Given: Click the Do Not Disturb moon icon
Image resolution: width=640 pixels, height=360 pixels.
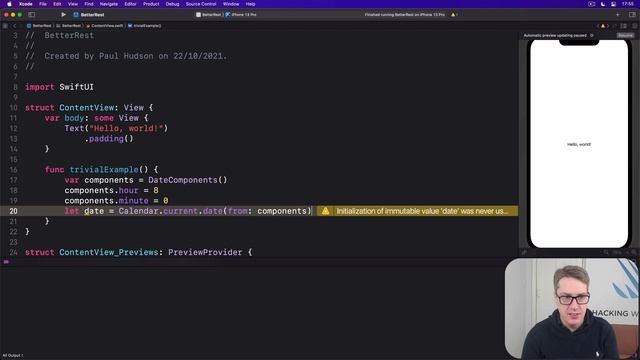Looking at the screenshot, I should pos(603,4).
